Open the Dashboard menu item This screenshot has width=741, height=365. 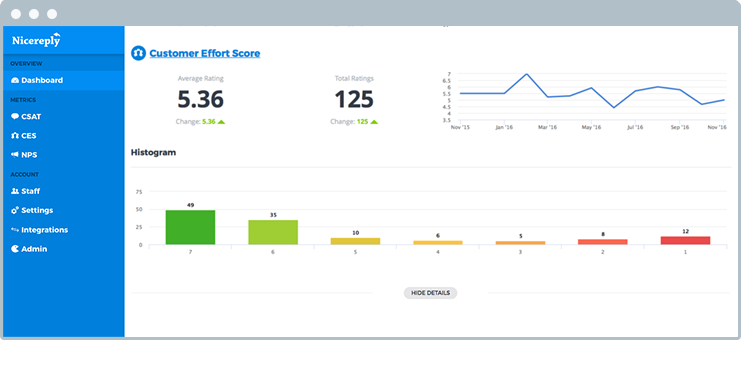(x=63, y=80)
